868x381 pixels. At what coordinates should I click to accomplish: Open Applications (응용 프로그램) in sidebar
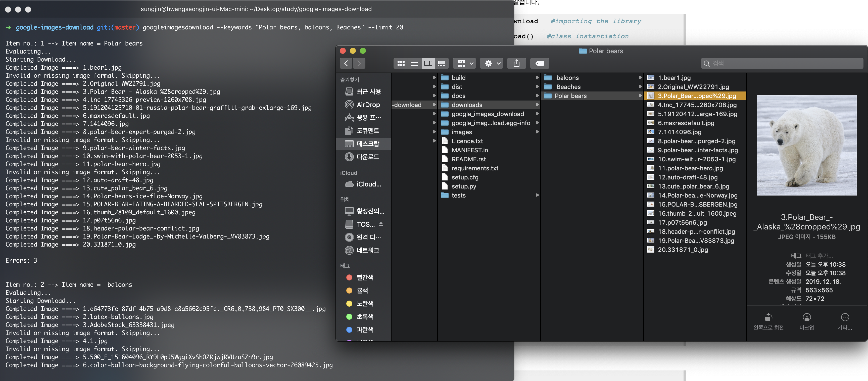click(x=364, y=118)
